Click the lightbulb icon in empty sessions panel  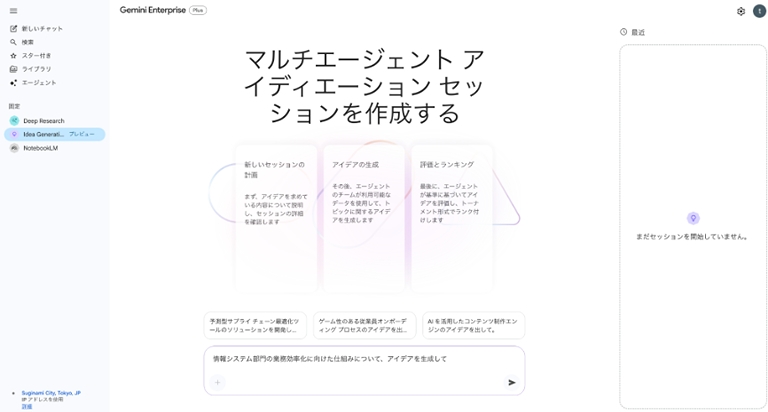coord(693,218)
